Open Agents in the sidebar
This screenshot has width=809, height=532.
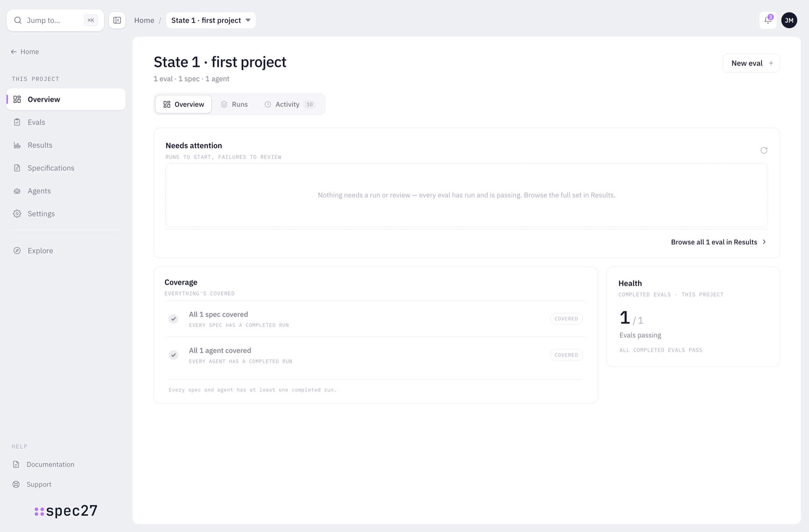[x=66, y=191]
